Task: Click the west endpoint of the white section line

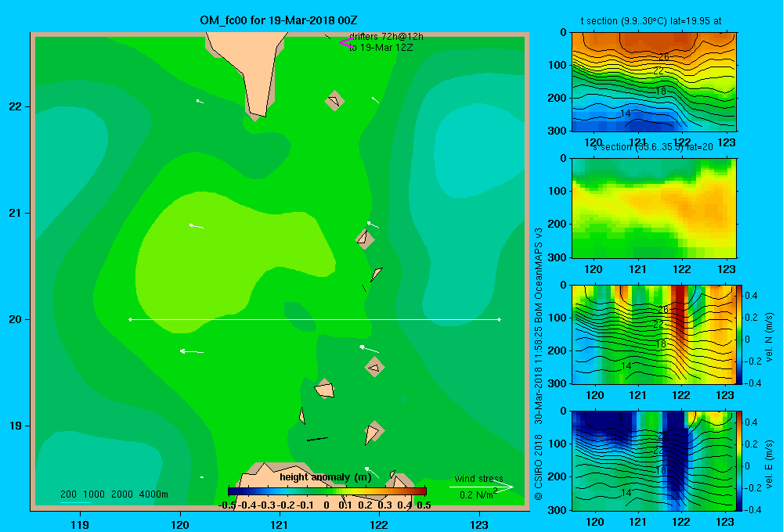Action: coord(130,319)
